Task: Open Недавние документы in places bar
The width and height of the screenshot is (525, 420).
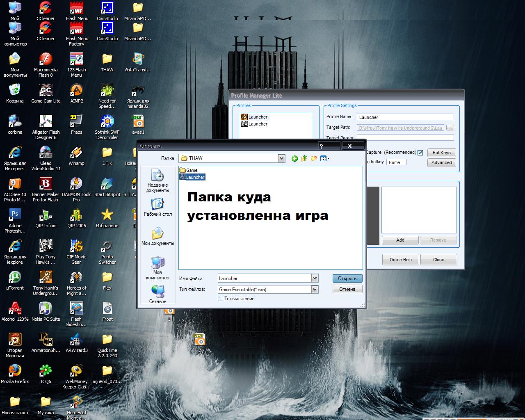Action: 157,181
